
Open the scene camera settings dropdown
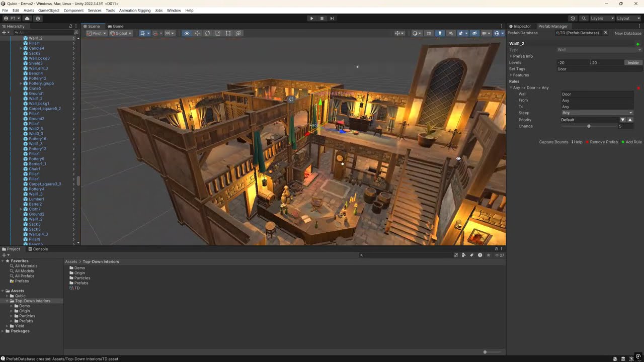486,33
